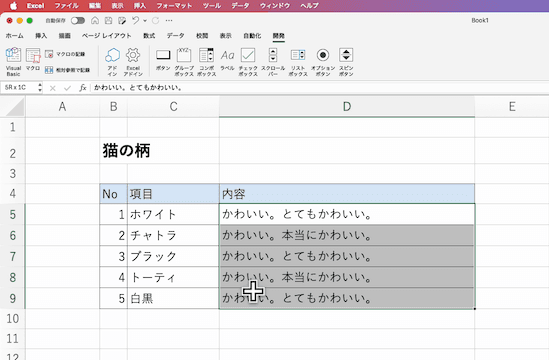Cancel formula entry with X icon
Viewport: 549px width, 360px height.
pyautogui.click(x=53, y=88)
